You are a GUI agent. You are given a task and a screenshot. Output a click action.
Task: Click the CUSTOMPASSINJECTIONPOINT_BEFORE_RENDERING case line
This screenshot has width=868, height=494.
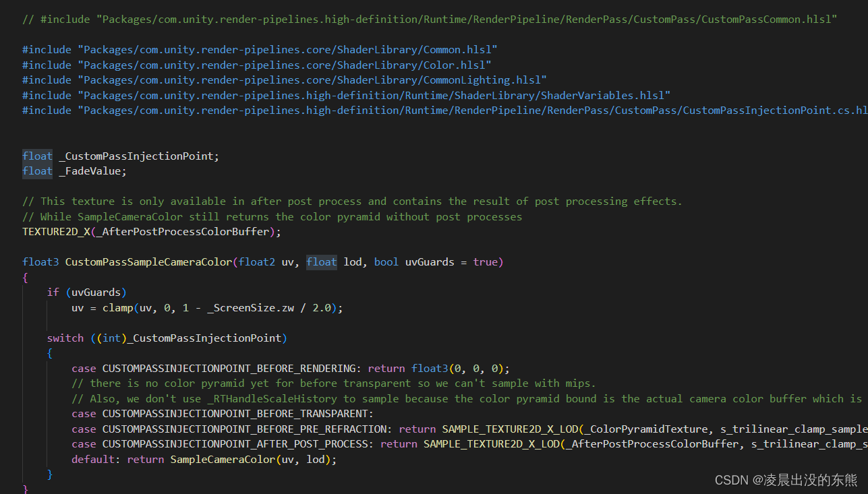click(291, 369)
